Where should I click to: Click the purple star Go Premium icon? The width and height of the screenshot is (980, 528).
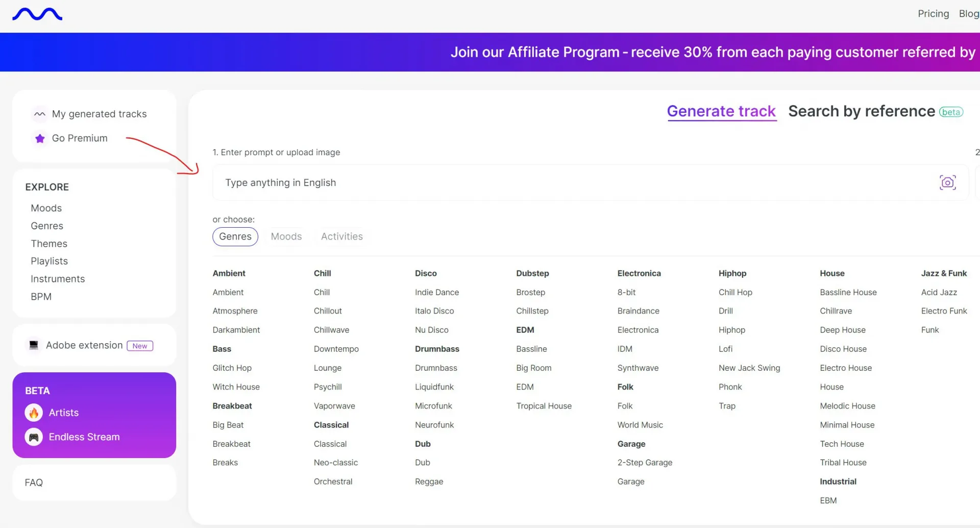coord(40,138)
